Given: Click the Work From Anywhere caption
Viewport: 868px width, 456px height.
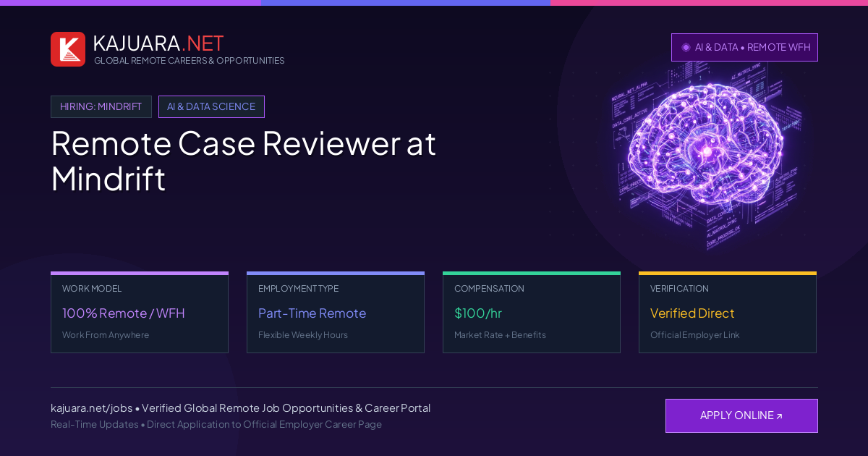Looking at the screenshot, I should (x=106, y=335).
